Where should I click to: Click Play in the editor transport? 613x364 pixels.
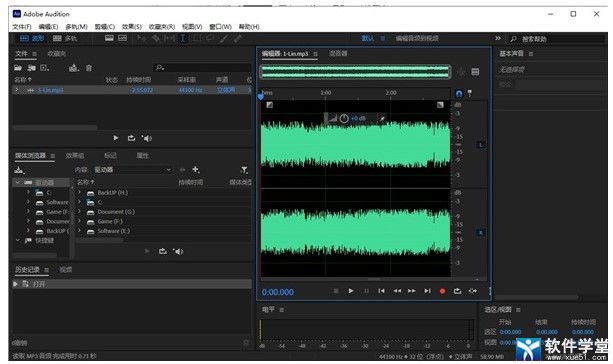coord(351,291)
